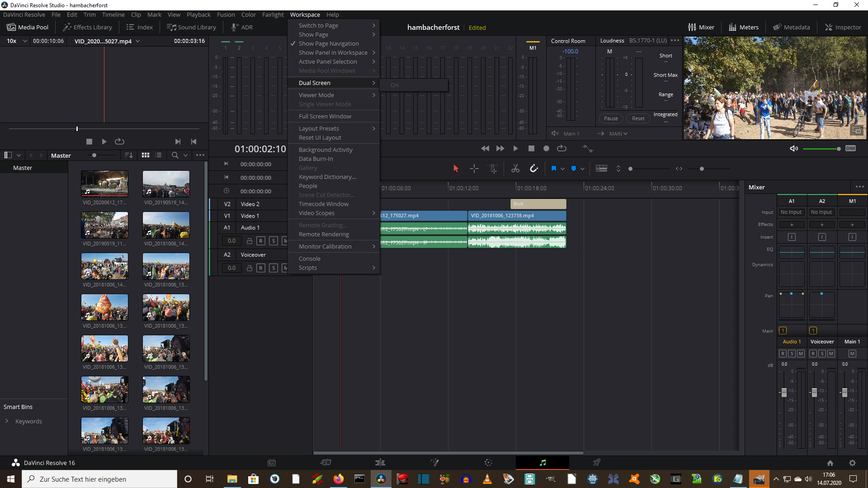Solo the Voiceover track in the header
This screenshot has height=488, width=868.
pos(274,268)
